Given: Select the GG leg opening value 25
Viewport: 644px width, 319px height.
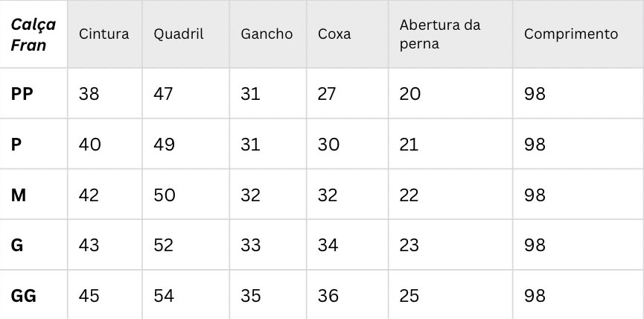Looking at the screenshot, I should pyautogui.click(x=409, y=296).
